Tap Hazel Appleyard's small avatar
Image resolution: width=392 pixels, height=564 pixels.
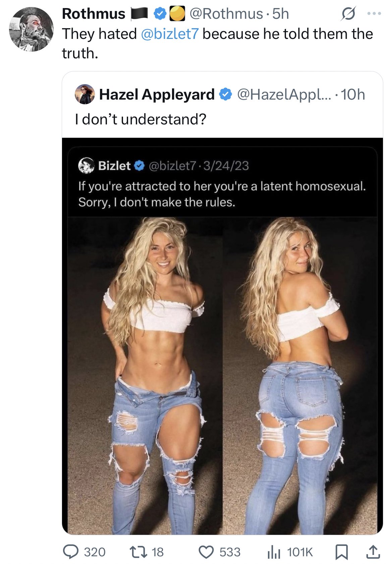(x=85, y=94)
